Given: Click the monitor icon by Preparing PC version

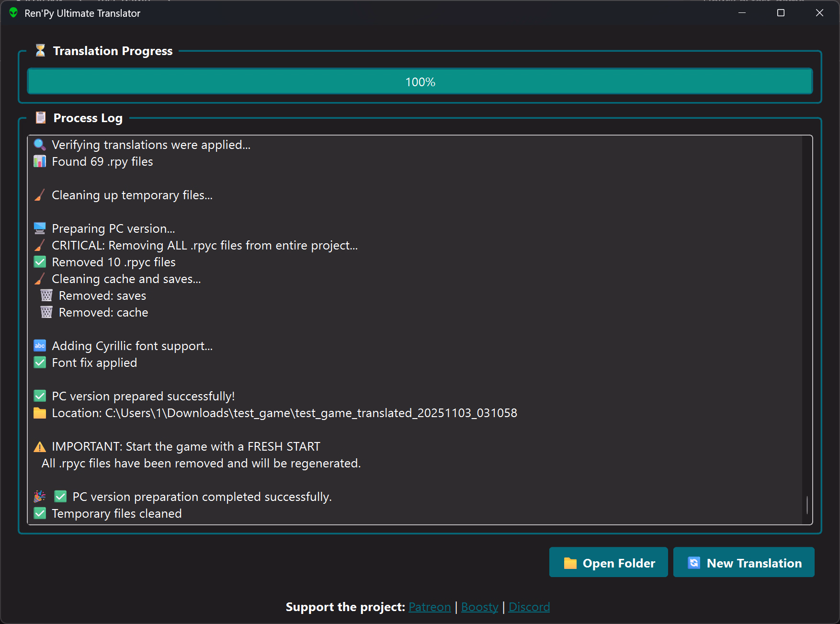Looking at the screenshot, I should [x=40, y=228].
